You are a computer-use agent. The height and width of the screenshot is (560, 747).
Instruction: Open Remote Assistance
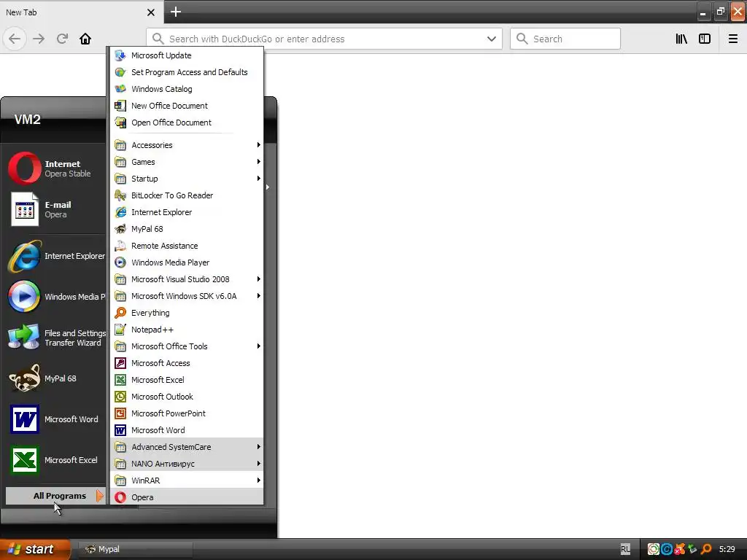[x=187, y=246]
